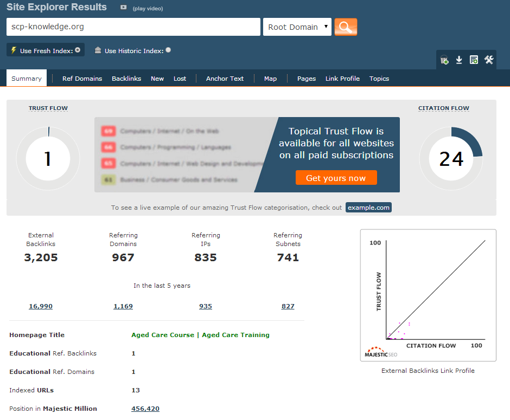The width and height of the screenshot is (510, 420).
Task: Open the 1,169 referring domains link
Action: pos(123,306)
